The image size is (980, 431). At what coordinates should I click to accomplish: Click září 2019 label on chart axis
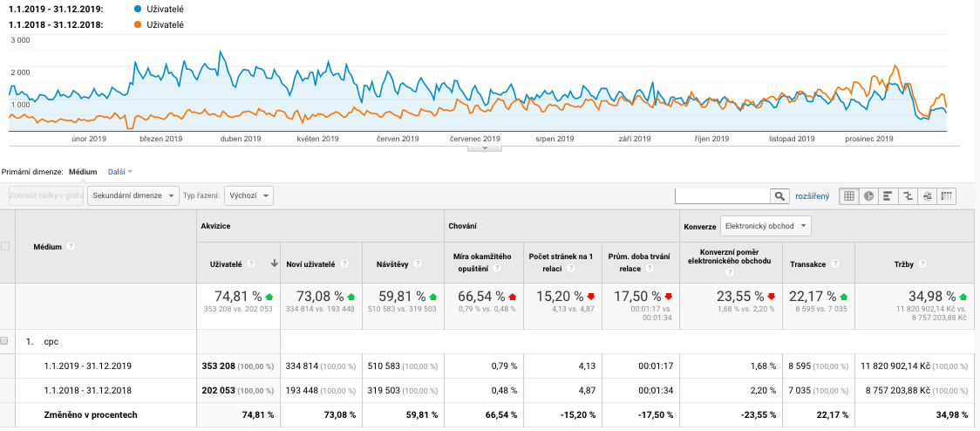(x=636, y=139)
